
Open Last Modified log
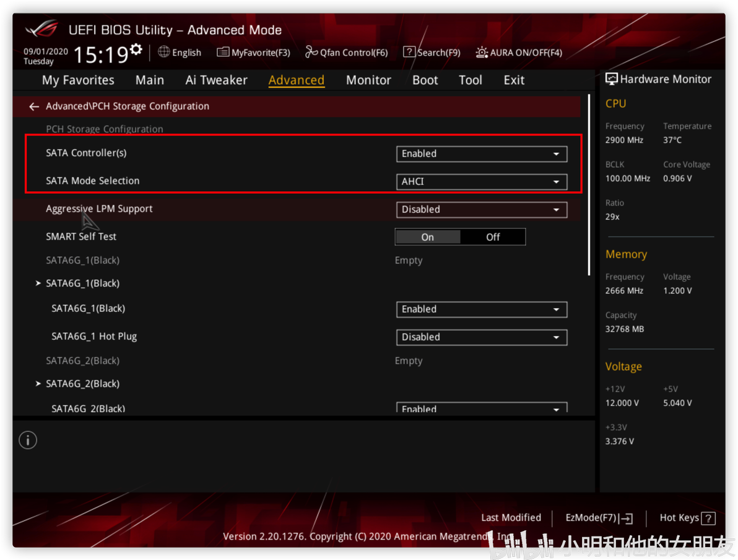(x=511, y=518)
